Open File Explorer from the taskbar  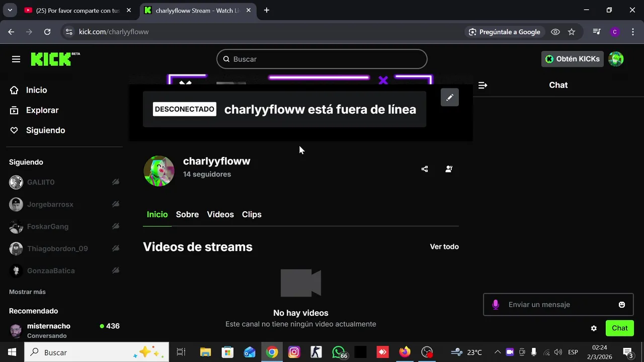click(x=205, y=352)
